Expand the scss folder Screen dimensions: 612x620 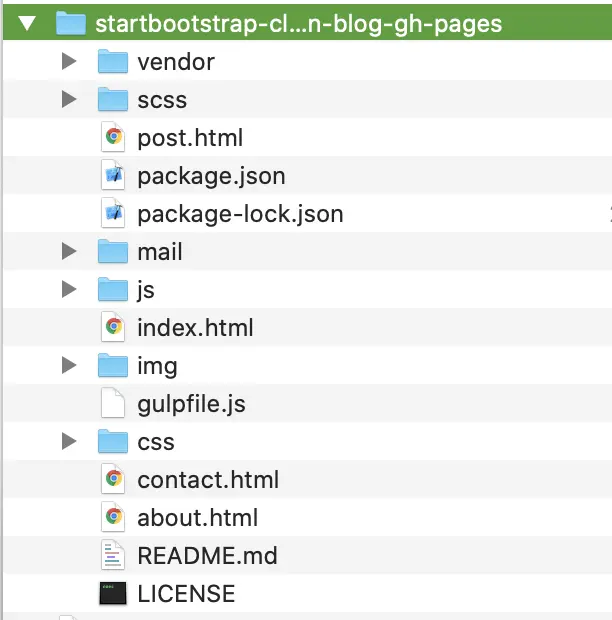68,99
